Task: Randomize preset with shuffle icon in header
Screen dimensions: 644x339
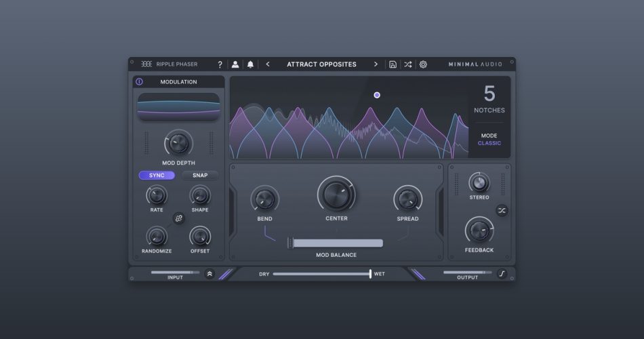Action: point(407,64)
